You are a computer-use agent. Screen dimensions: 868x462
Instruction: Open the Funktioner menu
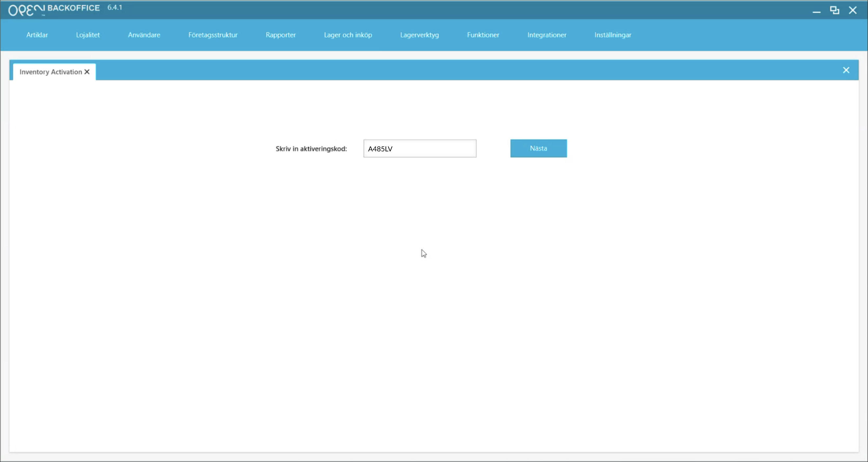click(483, 35)
